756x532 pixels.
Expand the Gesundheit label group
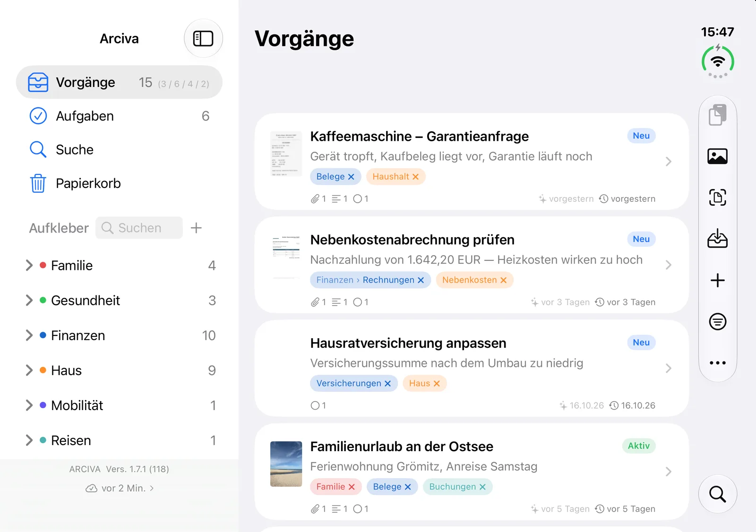point(29,300)
